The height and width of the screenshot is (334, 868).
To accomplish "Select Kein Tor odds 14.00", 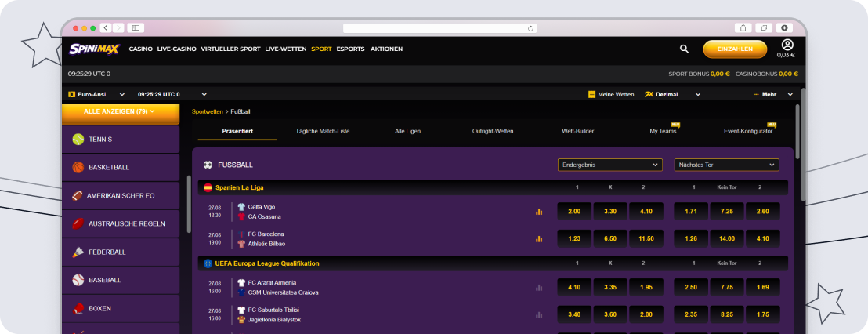I will tap(727, 238).
